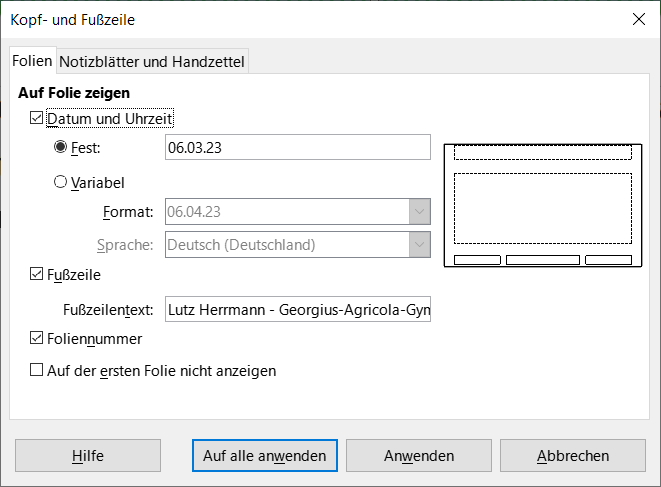Toggle the Datum und Uhrzeit checkbox
The image size is (661, 487).
pyautogui.click(x=38, y=119)
